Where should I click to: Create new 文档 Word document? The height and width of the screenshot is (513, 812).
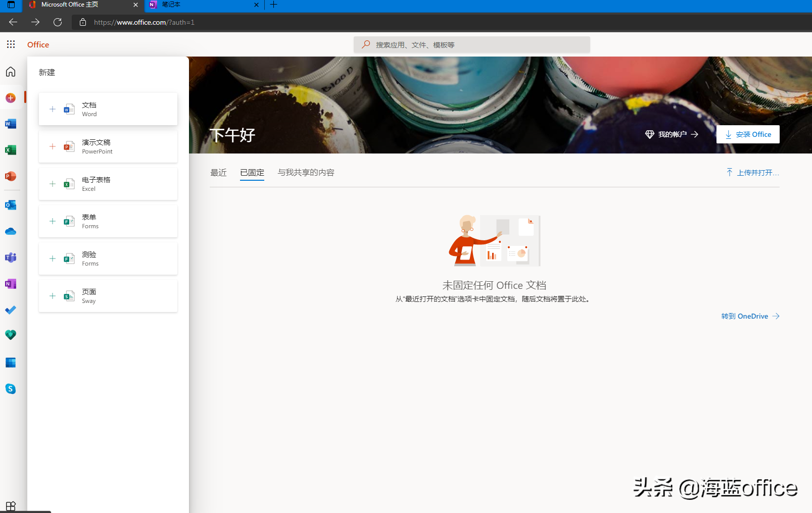[x=108, y=109]
